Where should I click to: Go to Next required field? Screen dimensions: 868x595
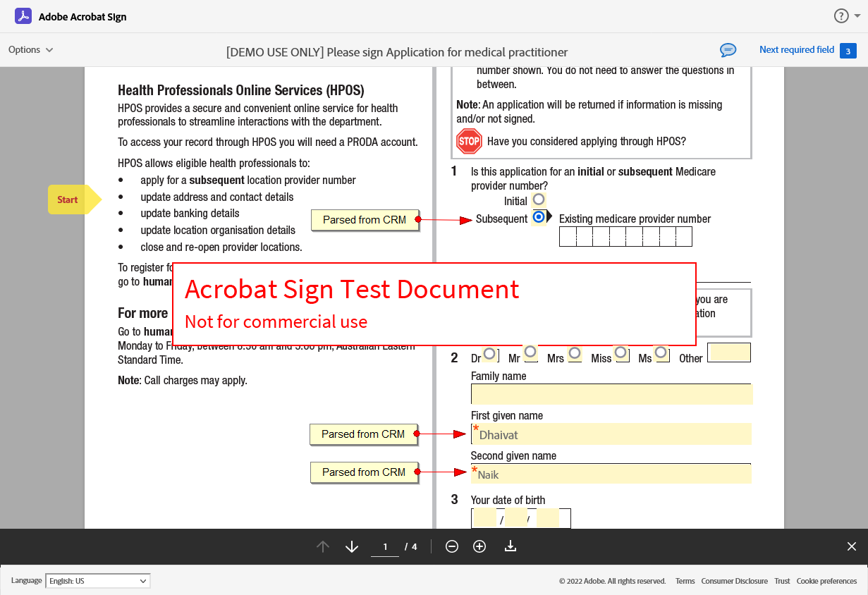(x=797, y=50)
